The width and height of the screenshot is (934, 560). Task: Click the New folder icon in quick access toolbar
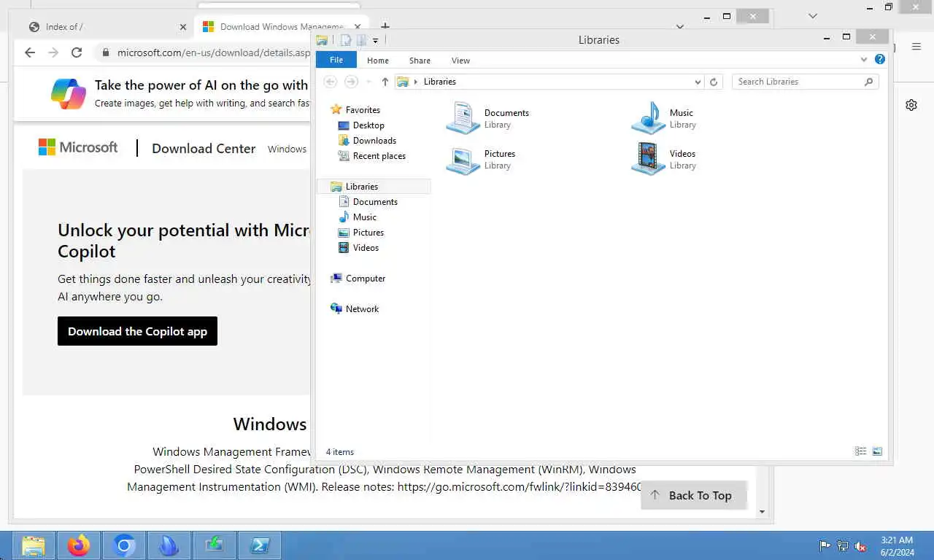pyautogui.click(x=361, y=40)
